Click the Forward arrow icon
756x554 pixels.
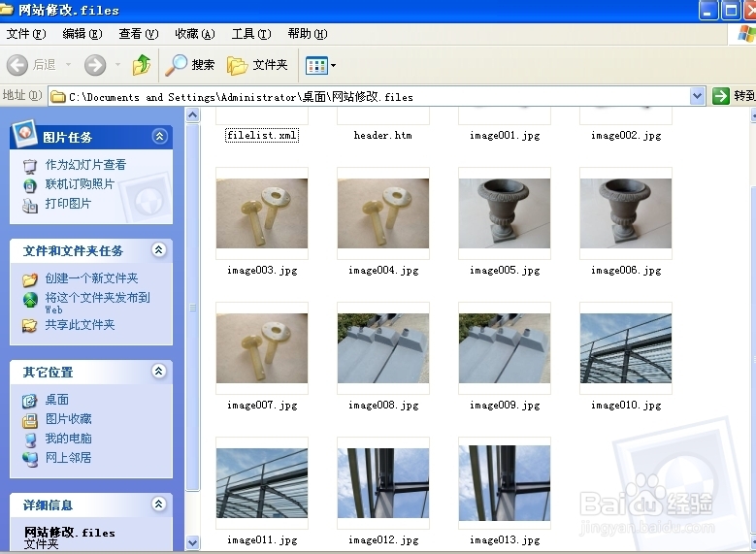pyautogui.click(x=95, y=65)
